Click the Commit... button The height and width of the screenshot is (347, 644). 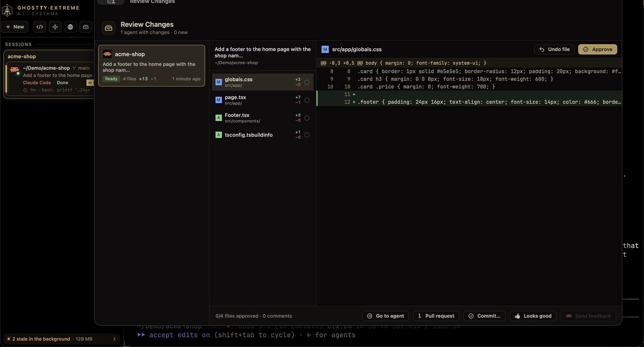484,316
